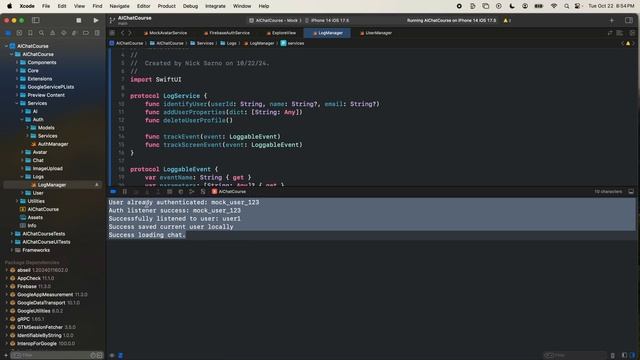The width and height of the screenshot is (640, 360).
Task: Open the Test navigator diamond icon
Action: click(64, 33)
